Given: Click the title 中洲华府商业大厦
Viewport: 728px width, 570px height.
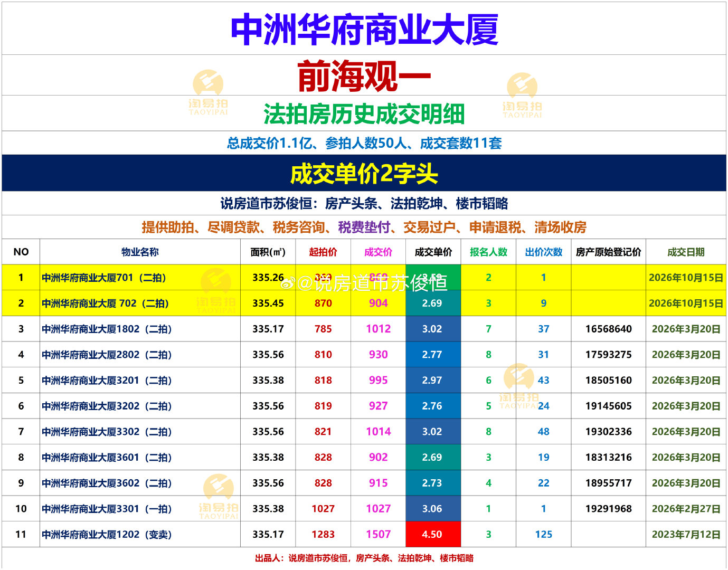Looking at the screenshot, I should [x=364, y=30].
